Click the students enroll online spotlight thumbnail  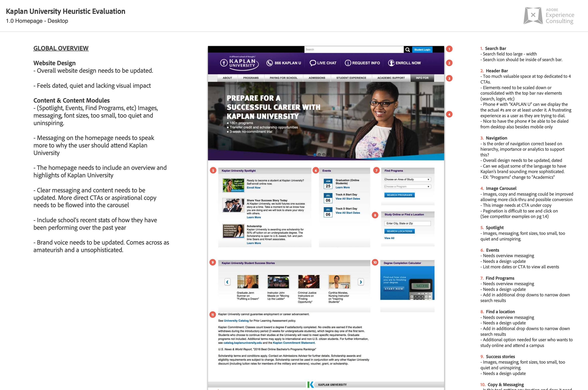coord(233,185)
